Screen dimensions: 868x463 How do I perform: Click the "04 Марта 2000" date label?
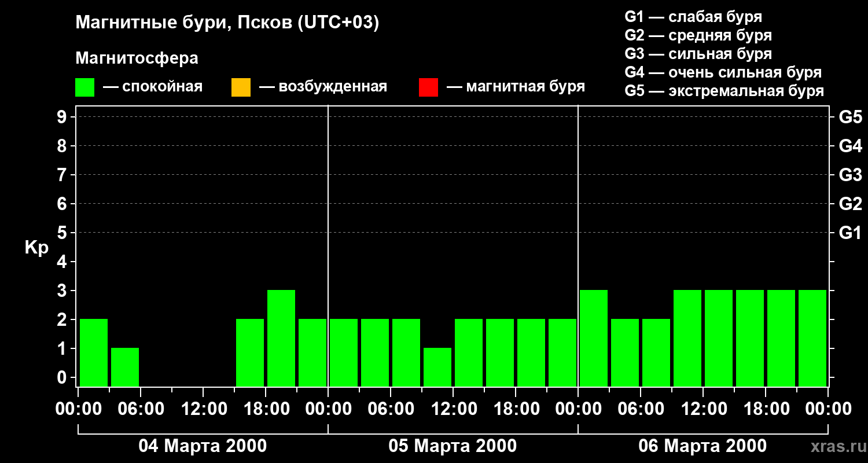(203, 446)
